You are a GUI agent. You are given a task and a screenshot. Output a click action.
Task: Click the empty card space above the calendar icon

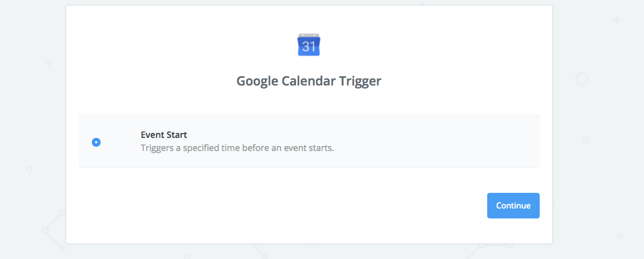click(309, 17)
